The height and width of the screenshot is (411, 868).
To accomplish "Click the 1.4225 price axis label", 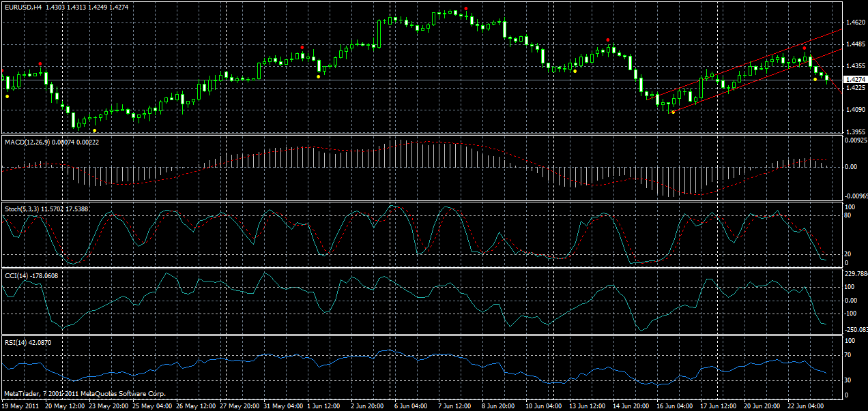I will point(855,88).
